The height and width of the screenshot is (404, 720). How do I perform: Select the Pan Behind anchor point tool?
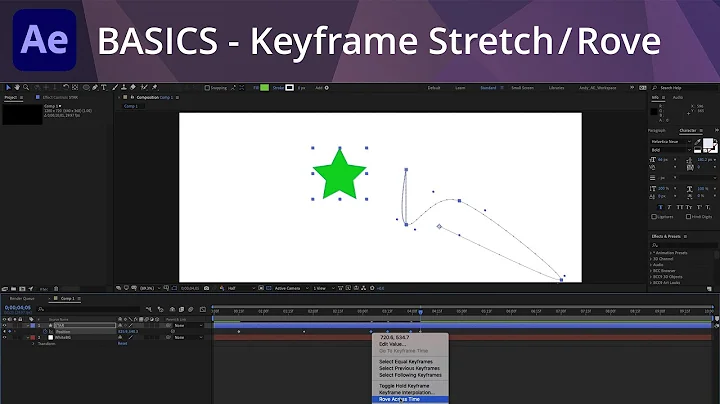[75, 87]
